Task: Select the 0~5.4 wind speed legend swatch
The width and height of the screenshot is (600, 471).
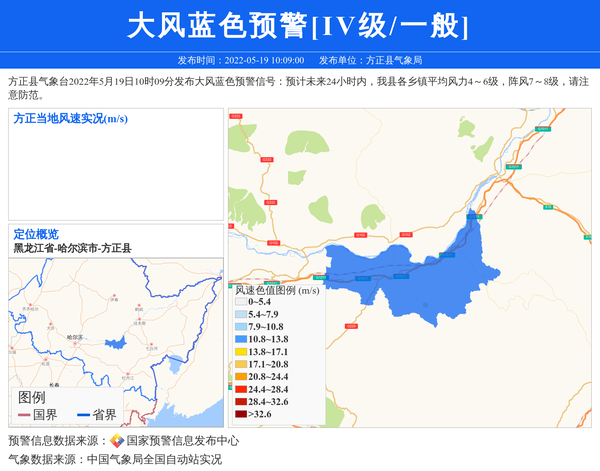Action: 240,301
